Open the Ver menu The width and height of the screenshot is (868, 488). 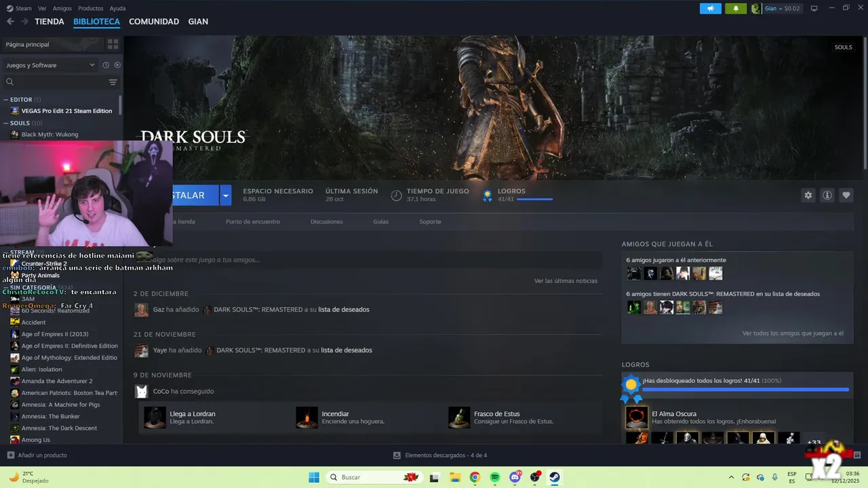pyautogui.click(x=42, y=8)
